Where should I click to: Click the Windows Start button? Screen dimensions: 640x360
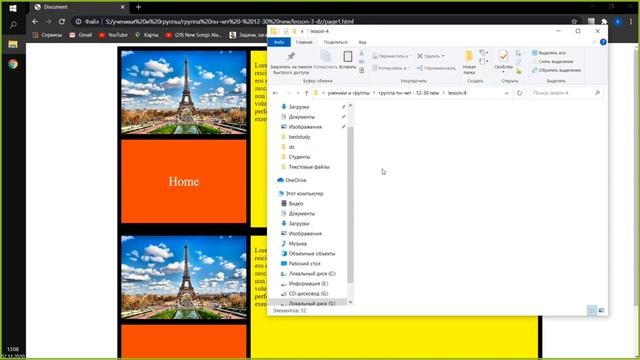click(13, 8)
